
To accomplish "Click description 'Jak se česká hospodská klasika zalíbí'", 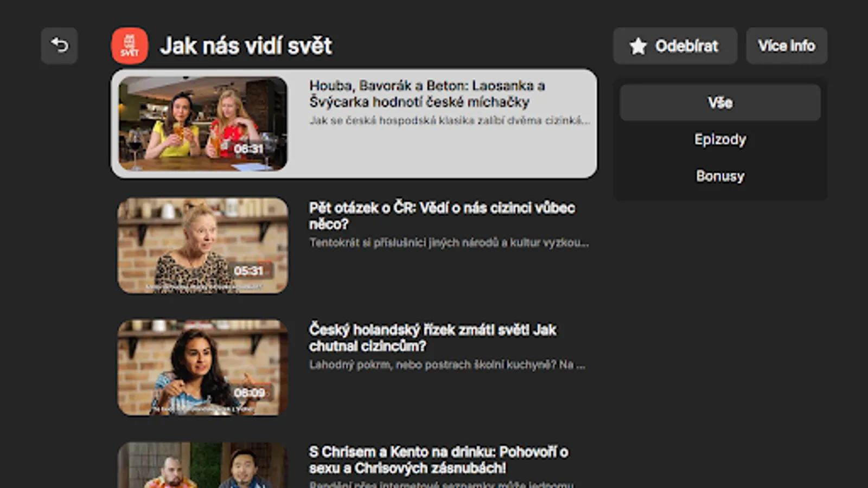I will [x=450, y=120].
